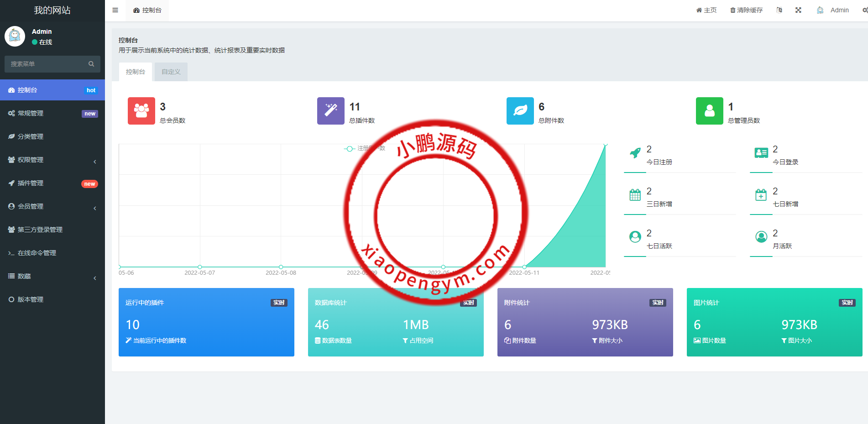Viewport: 868px width, 424px height.
Task: Click the 清除缓存 clear cache button
Action: coord(746,10)
